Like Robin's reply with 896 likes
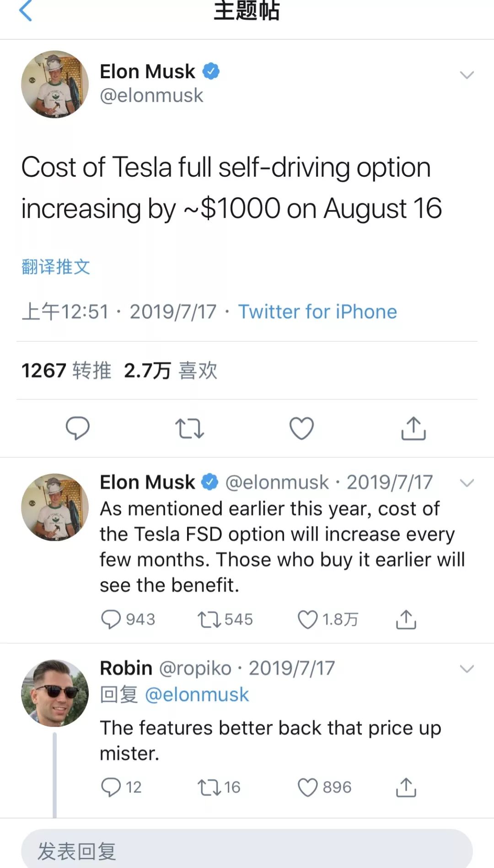Image resolution: width=494 pixels, height=868 pixels. click(x=307, y=787)
